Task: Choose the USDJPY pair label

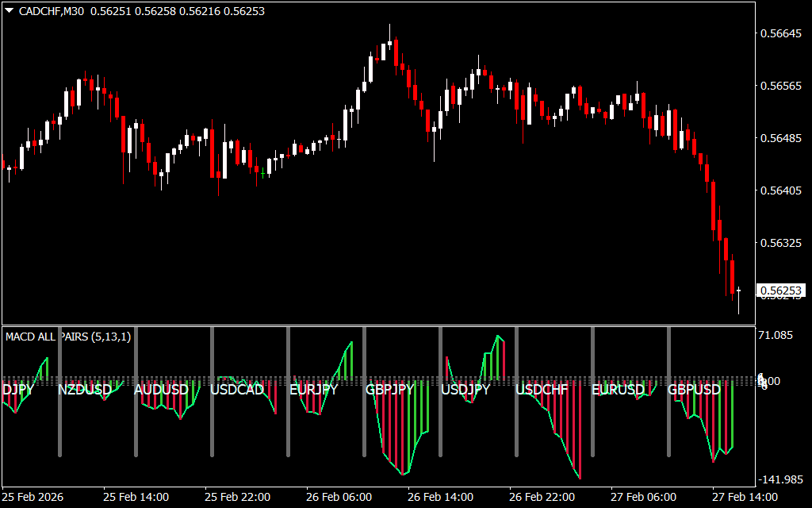Action: click(465, 390)
